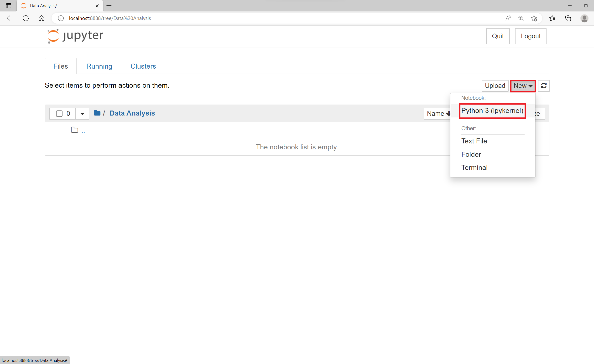Viewport: 594px width, 364px height.
Task: Collapse the New dropdown button
Action: [523, 86]
